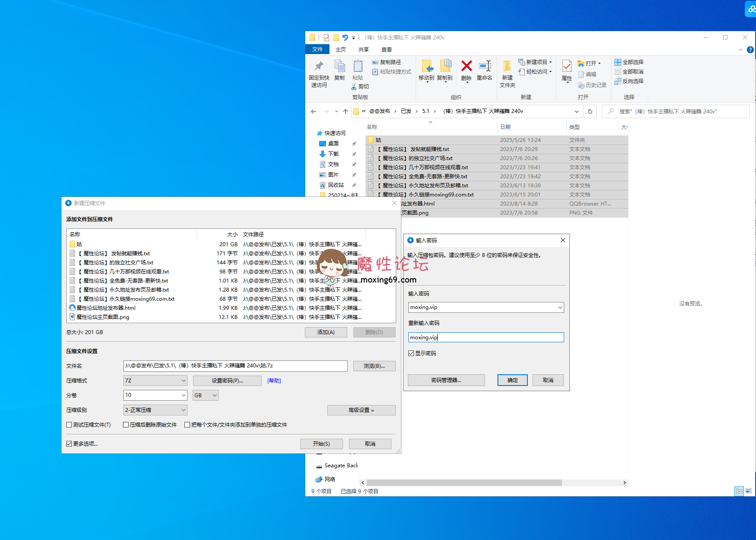The height and width of the screenshot is (540, 756).
Task: Open the 共享 ribbon tab
Action: click(x=363, y=50)
